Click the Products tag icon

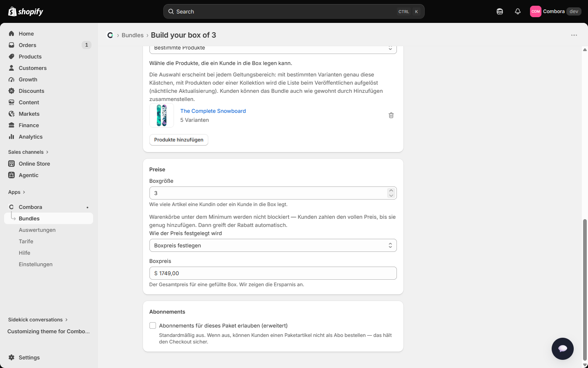[x=11, y=56]
